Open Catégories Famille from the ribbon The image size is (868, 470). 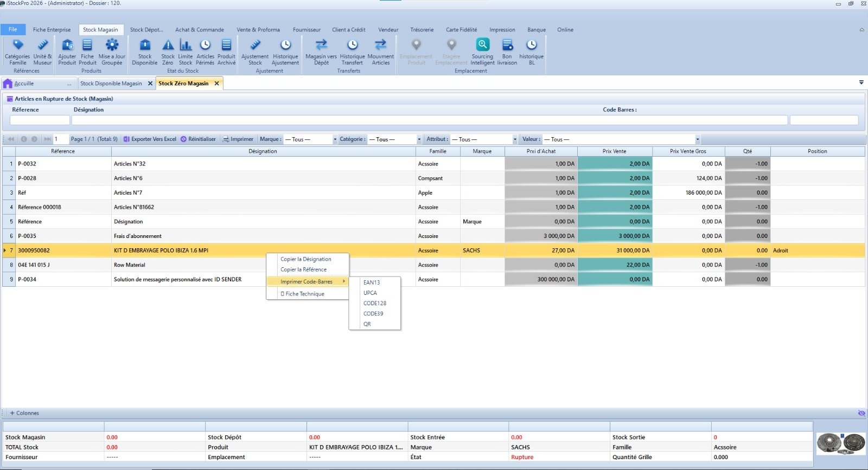pyautogui.click(x=17, y=52)
